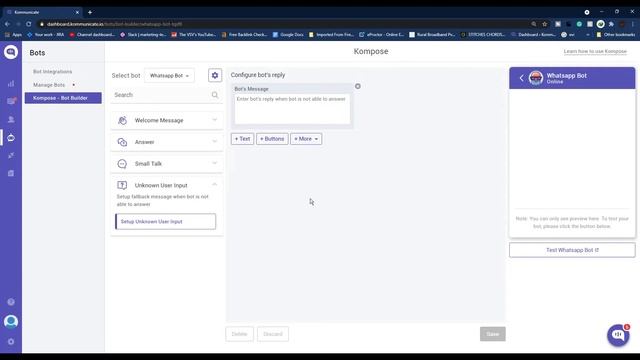Click the Apps bookmarks shortcut
This screenshot has height=360, width=640.
tap(13, 35)
